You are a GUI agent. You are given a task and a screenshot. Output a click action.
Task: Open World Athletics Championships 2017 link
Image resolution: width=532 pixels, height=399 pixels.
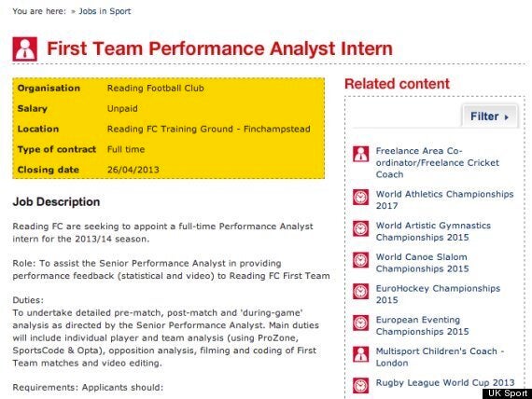444,200
